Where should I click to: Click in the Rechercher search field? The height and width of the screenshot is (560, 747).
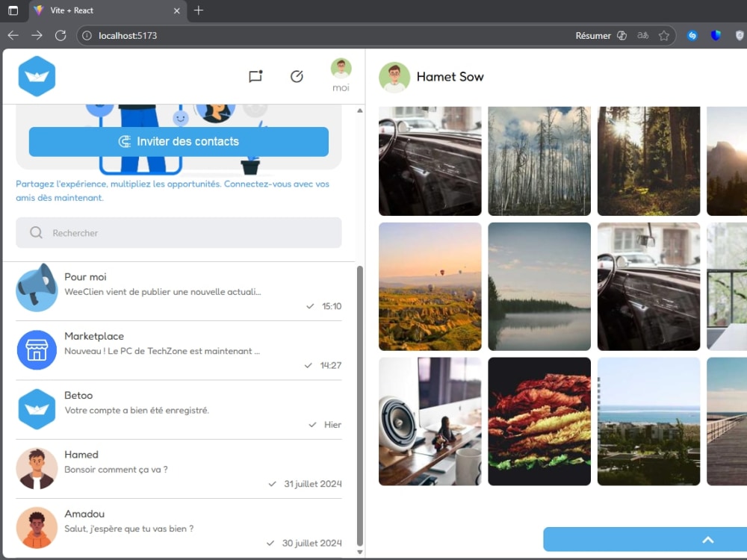pyautogui.click(x=179, y=232)
